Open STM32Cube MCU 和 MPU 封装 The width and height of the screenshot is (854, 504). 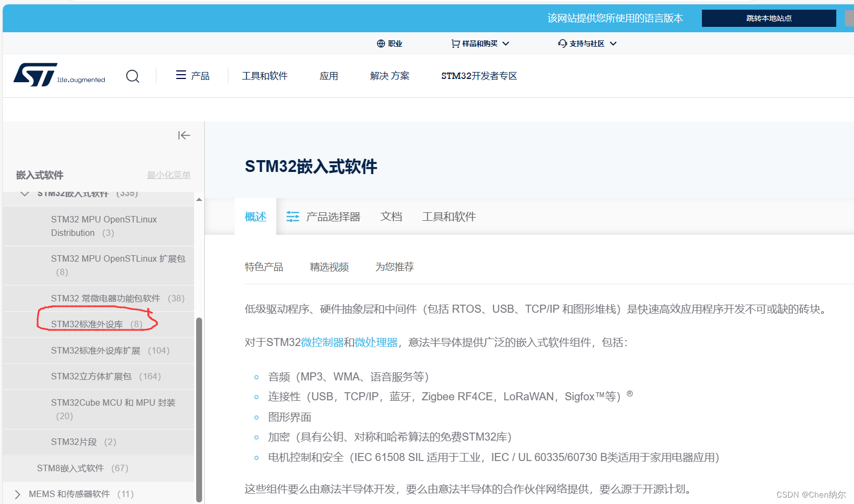98,409
